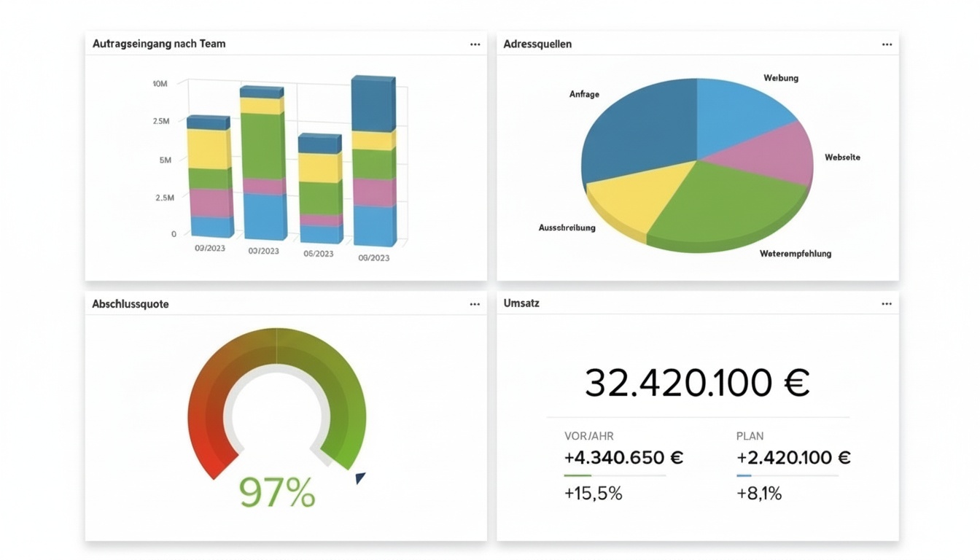Open the Auftragseingang nach Team options menu
The image size is (980, 560).
coord(475,44)
